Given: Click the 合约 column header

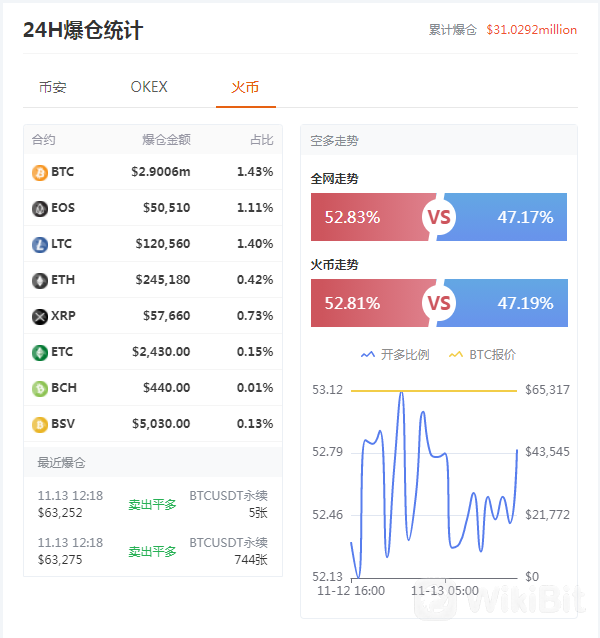Looking at the screenshot, I should click(x=44, y=140).
